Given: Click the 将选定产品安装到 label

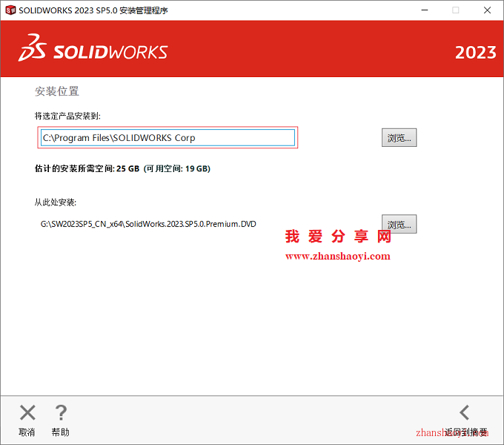Looking at the screenshot, I should (67, 116).
